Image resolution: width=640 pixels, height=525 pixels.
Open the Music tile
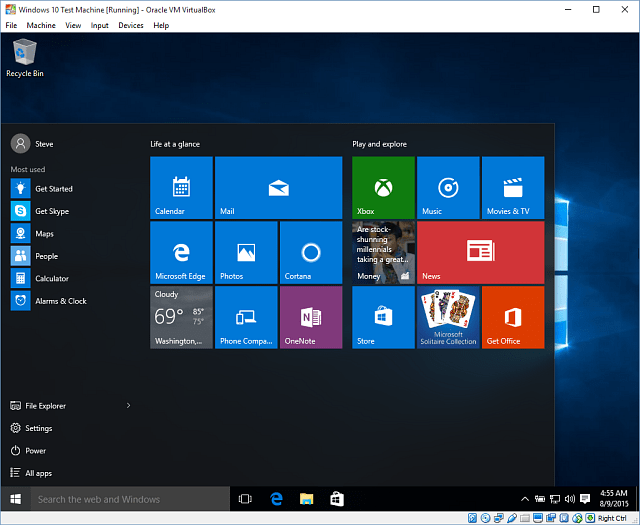(x=448, y=188)
